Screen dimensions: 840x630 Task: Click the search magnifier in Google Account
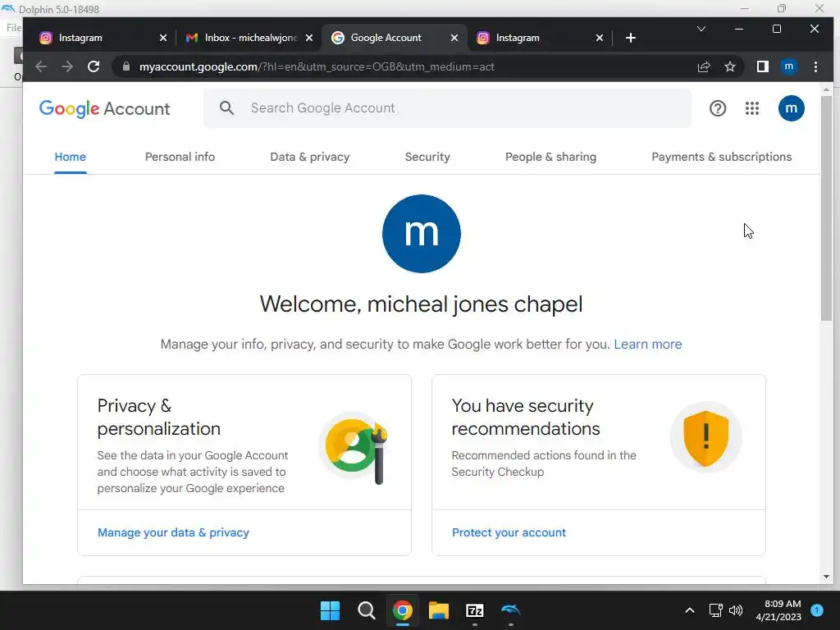[x=226, y=108]
